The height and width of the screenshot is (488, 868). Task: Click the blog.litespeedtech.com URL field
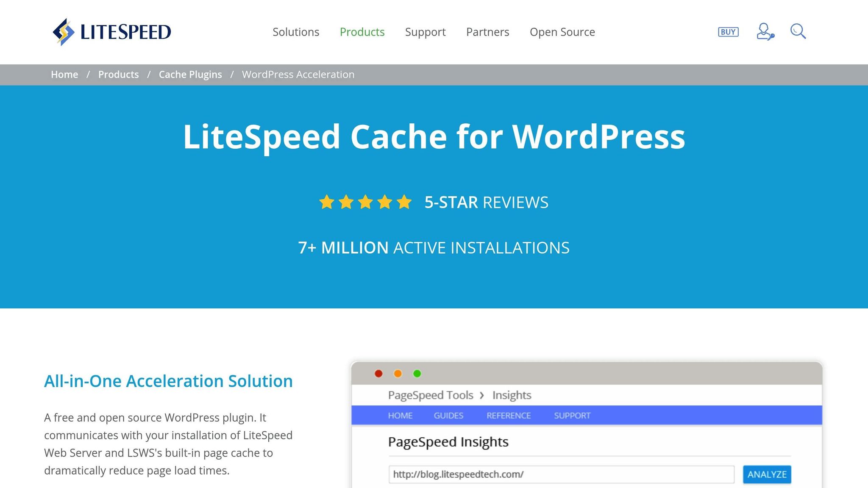coord(561,474)
